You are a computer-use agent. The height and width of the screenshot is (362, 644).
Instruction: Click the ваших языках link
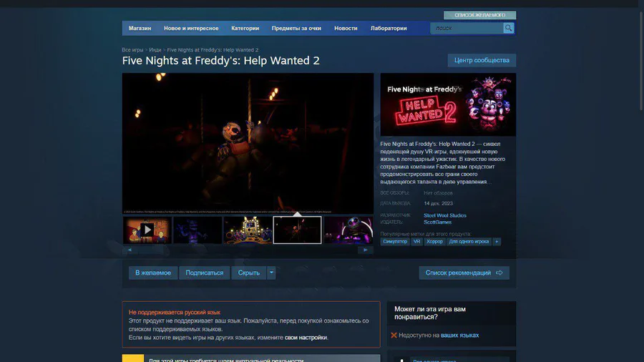point(459,336)
